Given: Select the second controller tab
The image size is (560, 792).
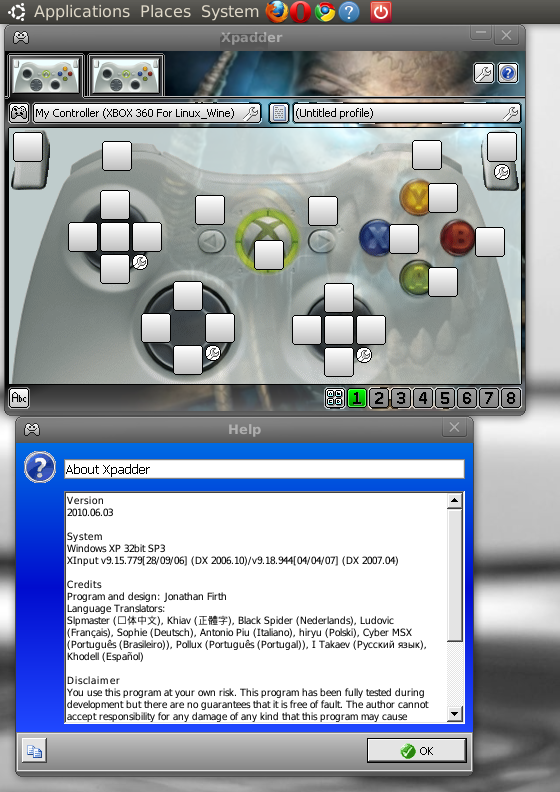Looking at the screenshot, I should point(125,76).
